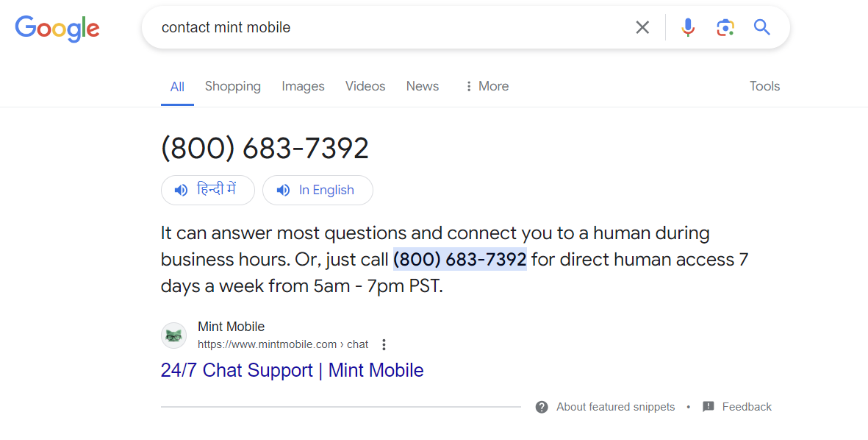Click the Feedback flag icon
The width and height of the screenshot is (868, 440).
click(x=708, y=406)
